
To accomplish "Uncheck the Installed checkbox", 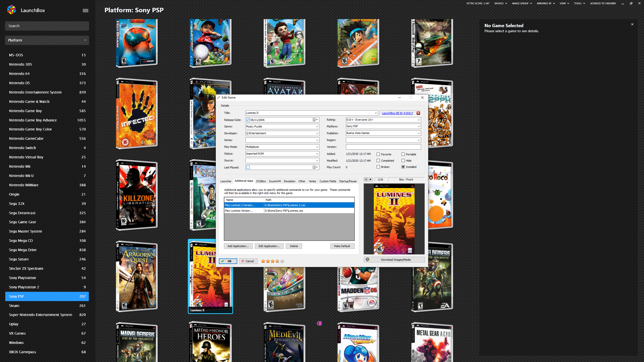I will tap(403, 167).
